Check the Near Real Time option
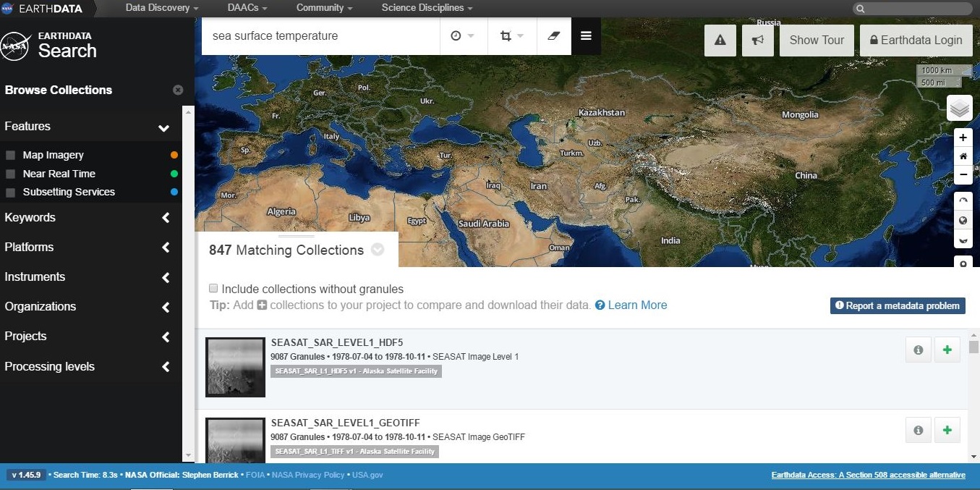Screen dimensions: 980x490 [x=11, y=174]
